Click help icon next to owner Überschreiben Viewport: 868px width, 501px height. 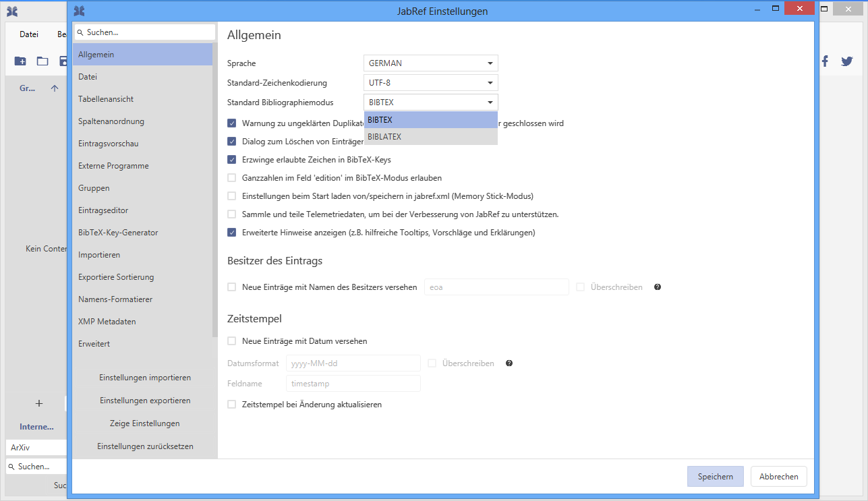pos(658,287)
